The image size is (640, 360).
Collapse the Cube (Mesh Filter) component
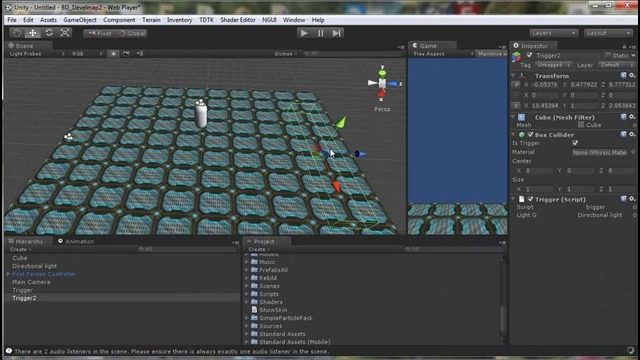tap(513, 118)
